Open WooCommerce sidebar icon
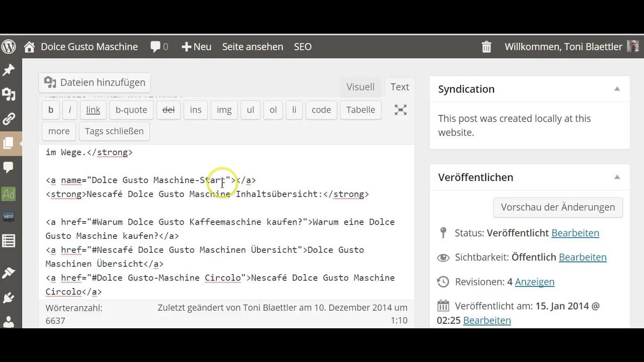Screen dimensions: 644x362 coord(9,217)
